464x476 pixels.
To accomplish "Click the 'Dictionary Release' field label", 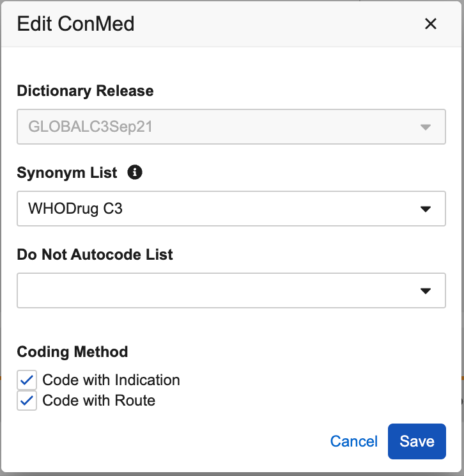I will (85, 91).
